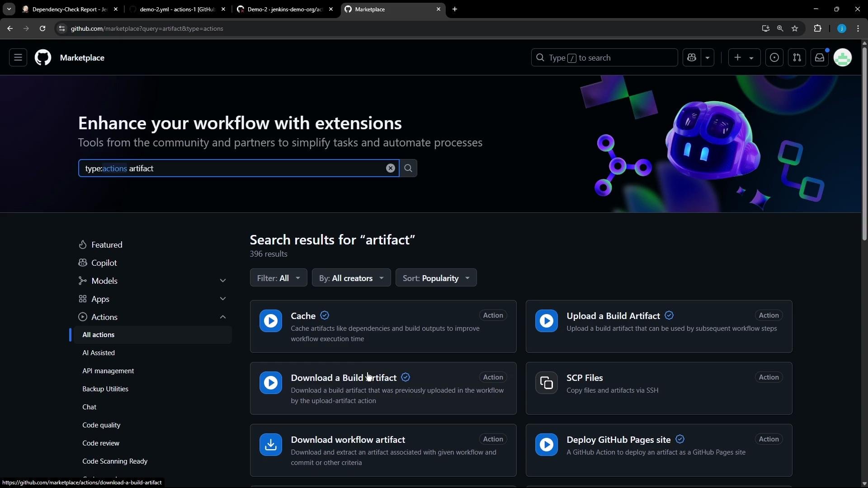
Task: Click the Cache action play icon
Action: [271, 321]
